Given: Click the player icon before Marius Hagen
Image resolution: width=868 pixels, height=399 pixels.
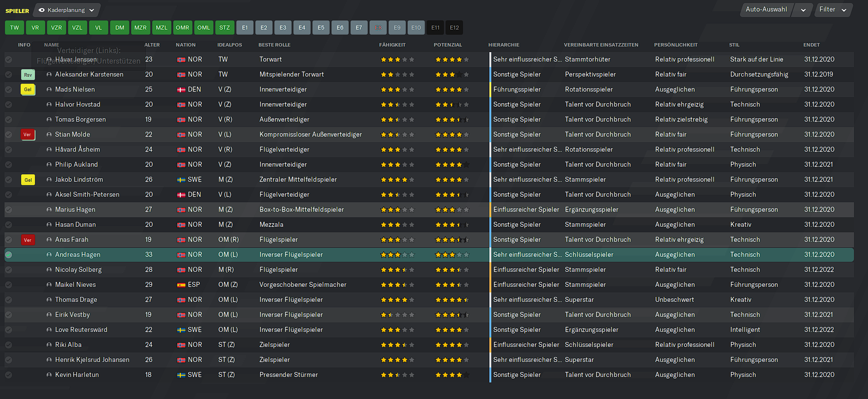Looking at the screenshot, I should tap(49, 210).
